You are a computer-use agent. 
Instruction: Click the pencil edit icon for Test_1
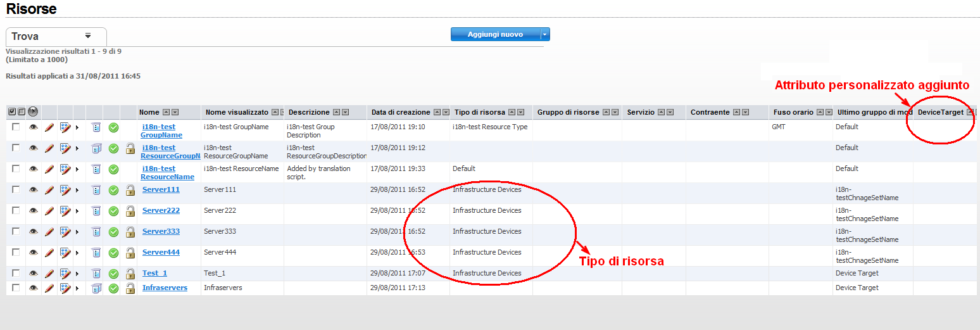coord(49,274)
